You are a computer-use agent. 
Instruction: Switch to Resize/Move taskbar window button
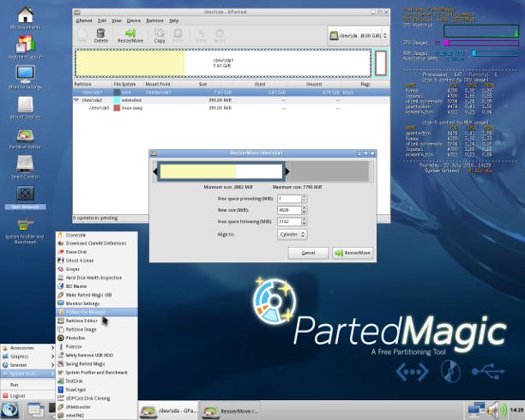click(231, 411)
